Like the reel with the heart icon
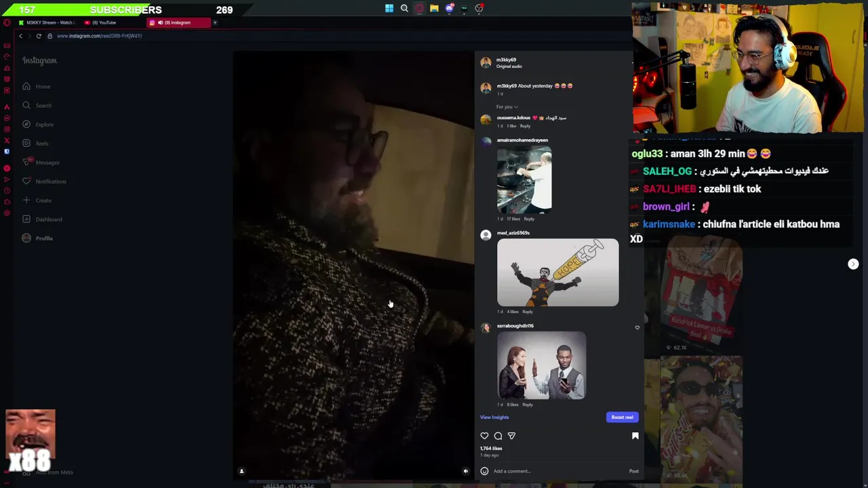Image resolution: width=868 pixels, height=488 pixels. [x=484, y=436]
